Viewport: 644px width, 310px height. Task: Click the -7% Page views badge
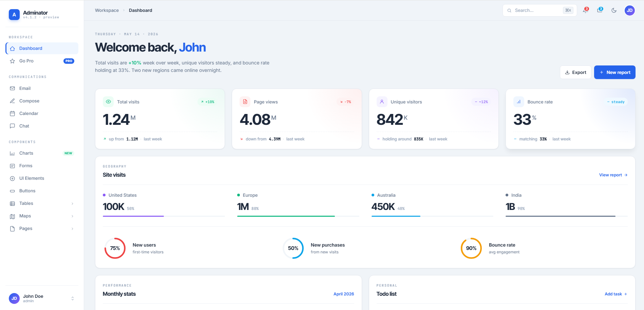[346, 102]
